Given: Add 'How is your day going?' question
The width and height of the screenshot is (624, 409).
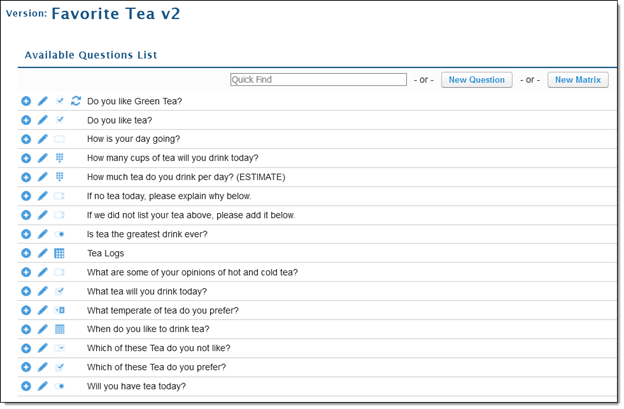Looking at the screenshot, I should click(x=26, y=139).
